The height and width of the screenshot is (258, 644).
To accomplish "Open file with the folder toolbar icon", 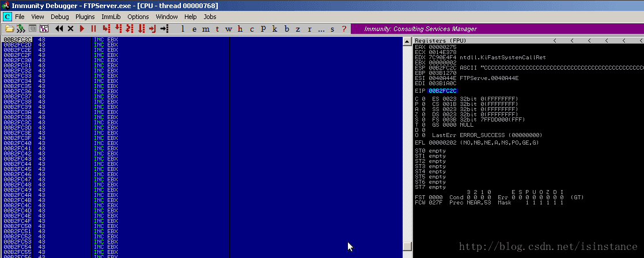I will 9,29.
